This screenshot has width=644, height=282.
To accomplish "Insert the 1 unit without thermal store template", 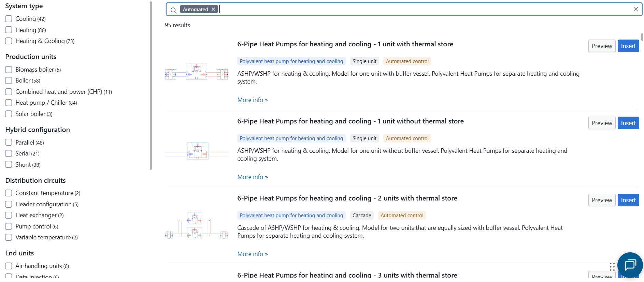I will [x=628, y=123].
